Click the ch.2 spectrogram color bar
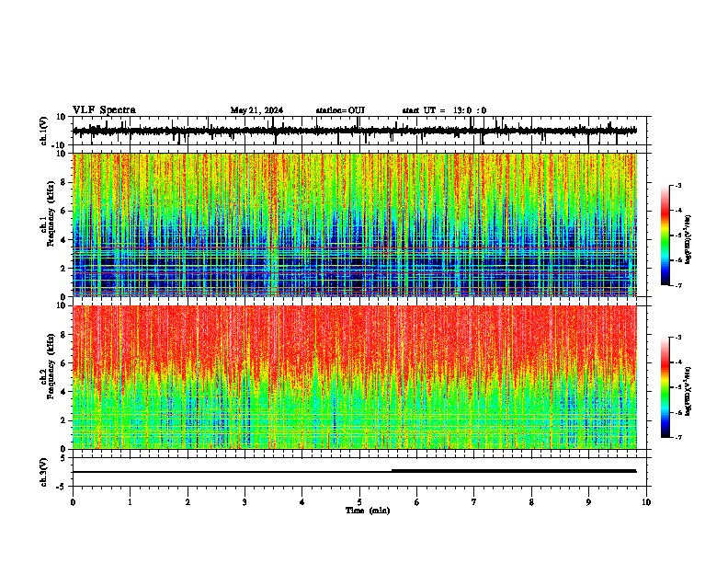Viewport: 728px width, 563px height. 665,387
